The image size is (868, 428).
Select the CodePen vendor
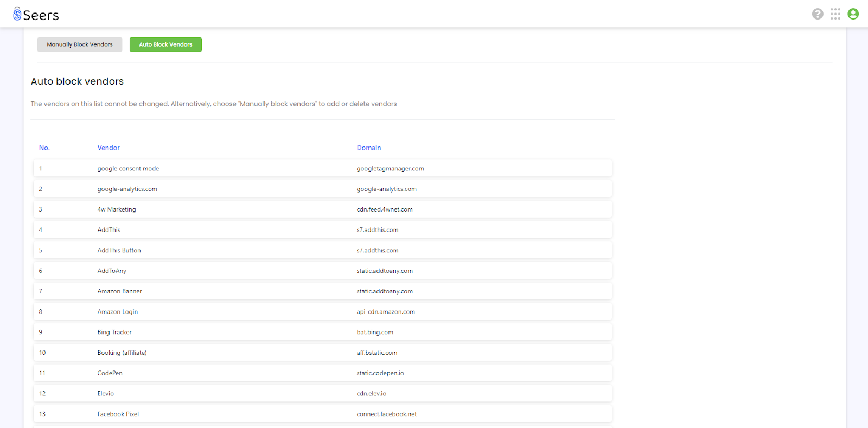pos(110,373)
